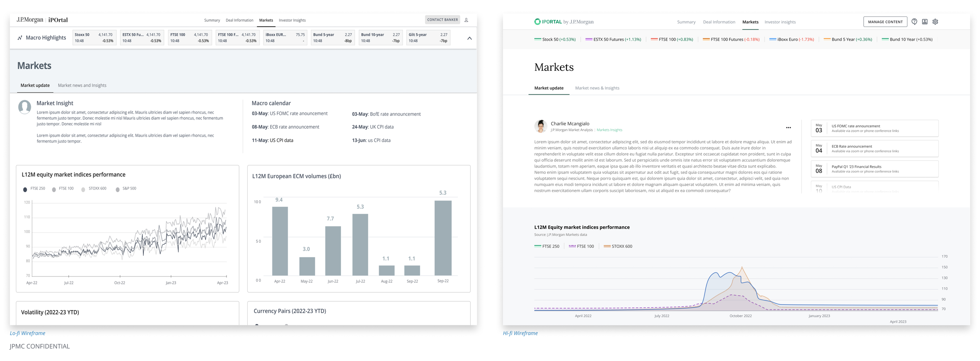Click 08-May ECB rate announcement entry
Image resolution: width=980 pixels, height=361 pixels.
(x=285, y=127)
